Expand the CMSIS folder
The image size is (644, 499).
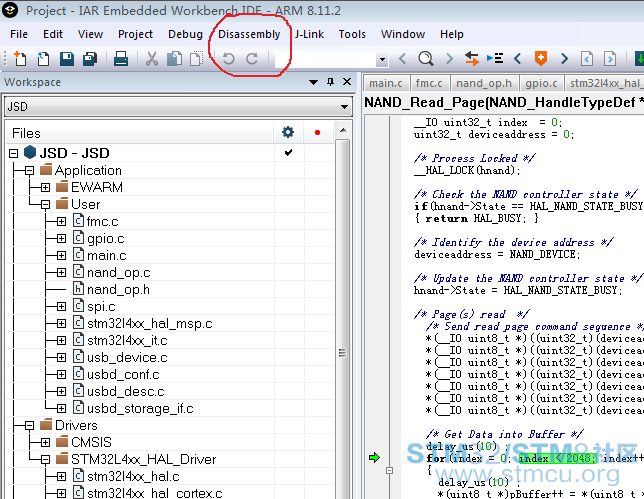pyautogui.click(x=46, y=442)
